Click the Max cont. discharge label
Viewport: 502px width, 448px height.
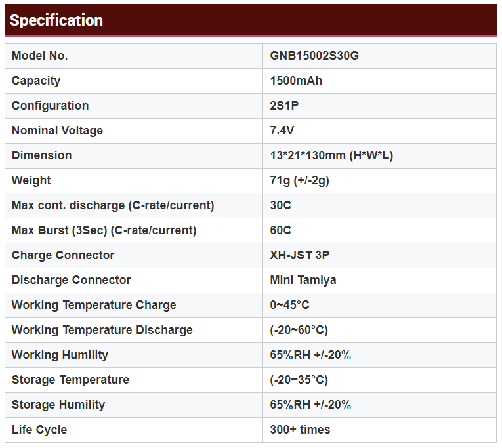point(113,205)
